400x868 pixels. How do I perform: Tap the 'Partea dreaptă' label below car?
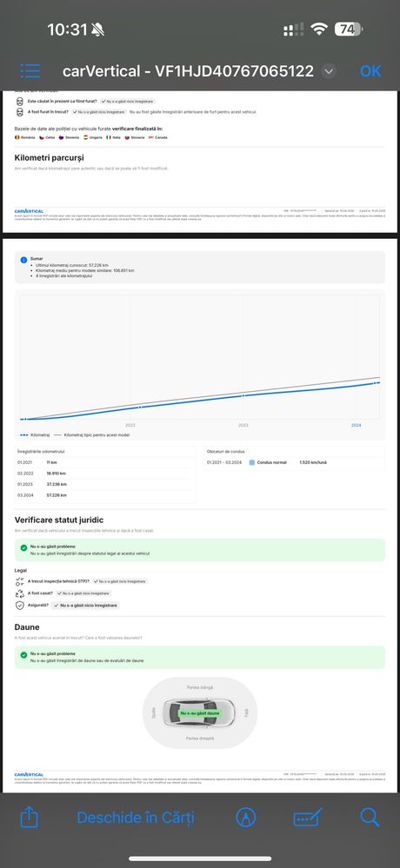pos(199,739)
